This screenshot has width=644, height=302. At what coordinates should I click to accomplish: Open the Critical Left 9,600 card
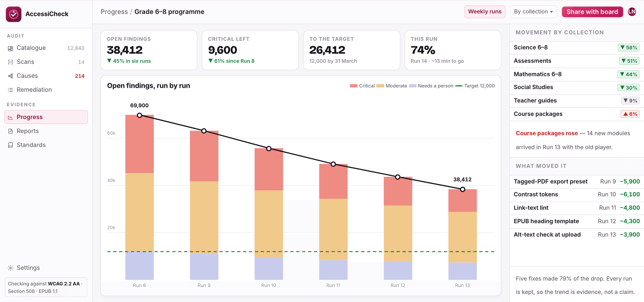pyautogui.click(x=250, y=50)
